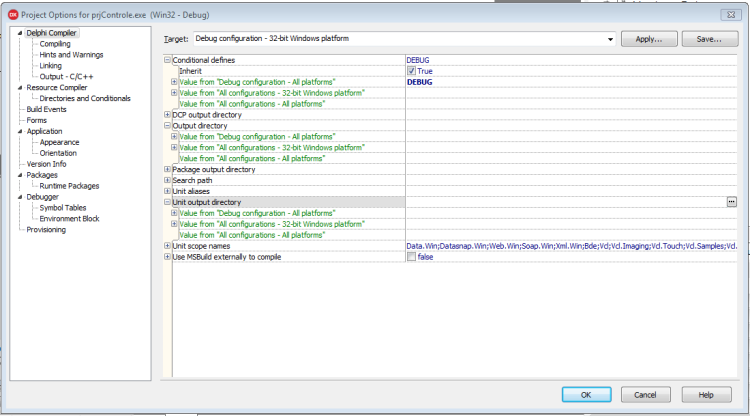The width and height of the screenshot is (750, 416).
Task: Toggle the Inherit True checkbox
Action: [411, 71]
